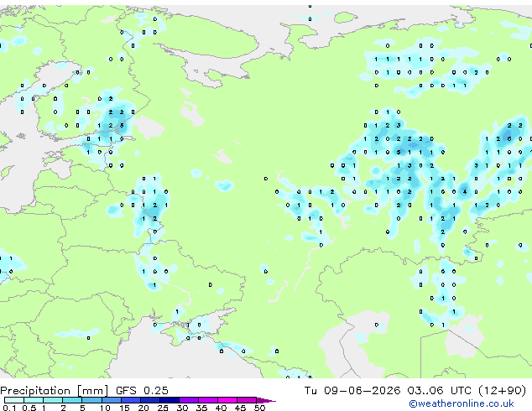Click the precipitation value "4" on map
This screenshot has height=411, width=532.
465,192
